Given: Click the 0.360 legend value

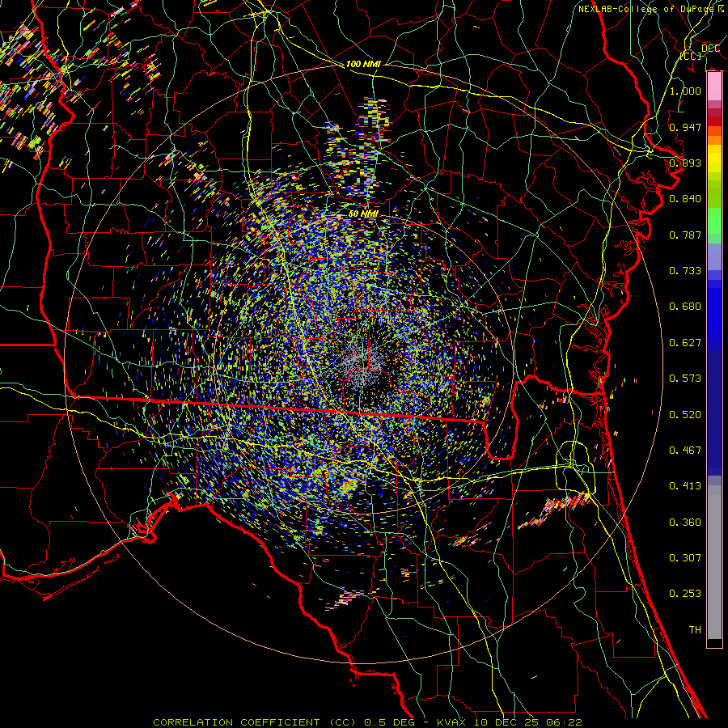Looking at the screenshot, I should point(685,523).
